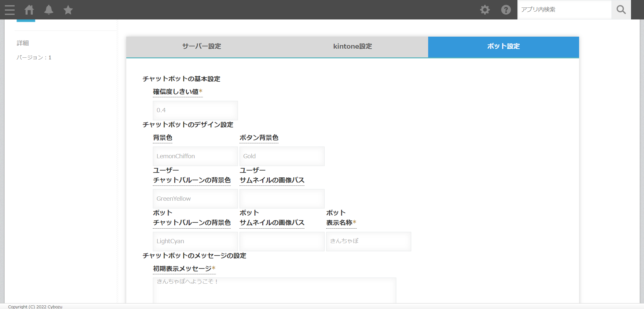Select the ボット設定 tab
The width and height of the screenshot is (644, 309).
(503, 46)
